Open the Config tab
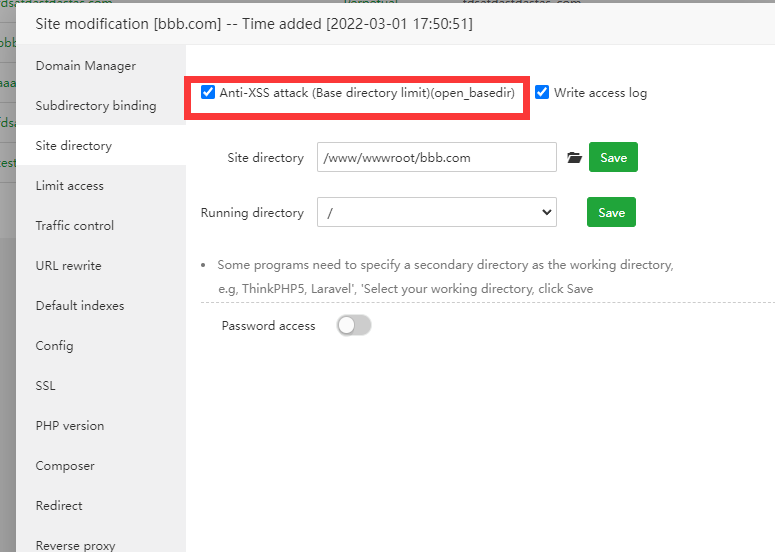The height and width of the screenshot is (552, 775). tap(55, 346)
